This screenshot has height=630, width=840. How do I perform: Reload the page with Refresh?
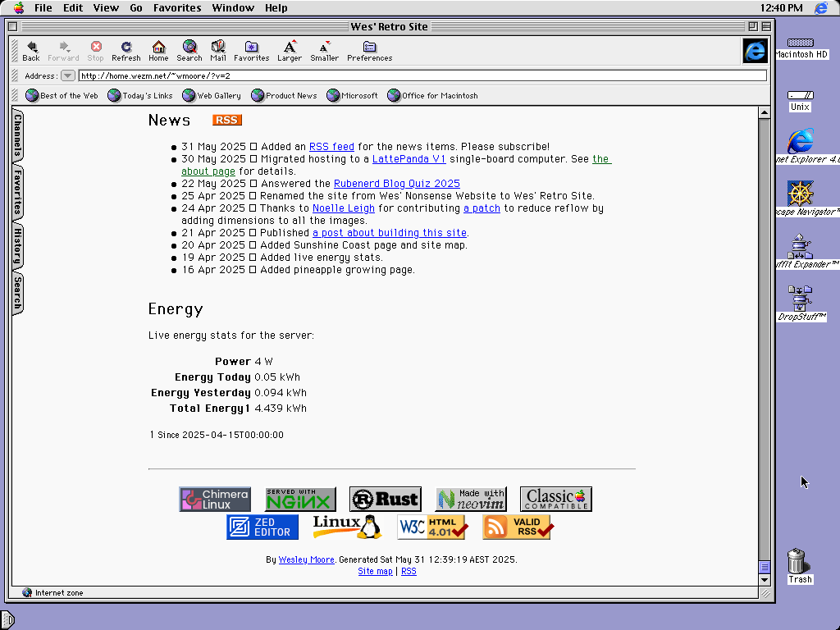[126, 52]
